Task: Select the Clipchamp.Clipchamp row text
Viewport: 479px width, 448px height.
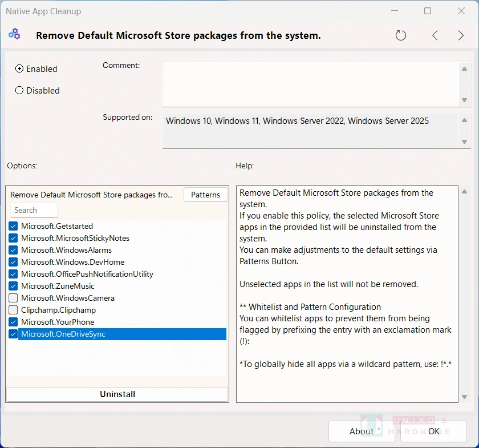Action: [x=58, y=310]
